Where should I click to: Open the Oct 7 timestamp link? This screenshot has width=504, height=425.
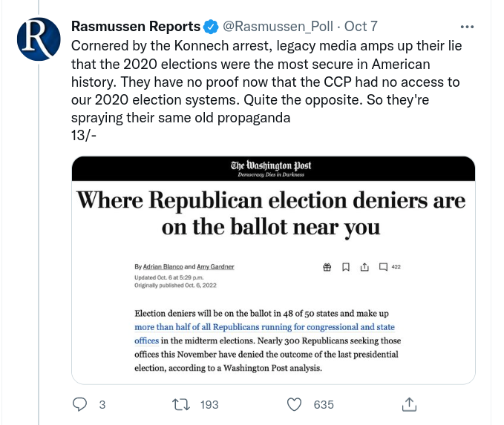[x=361, y=27]
